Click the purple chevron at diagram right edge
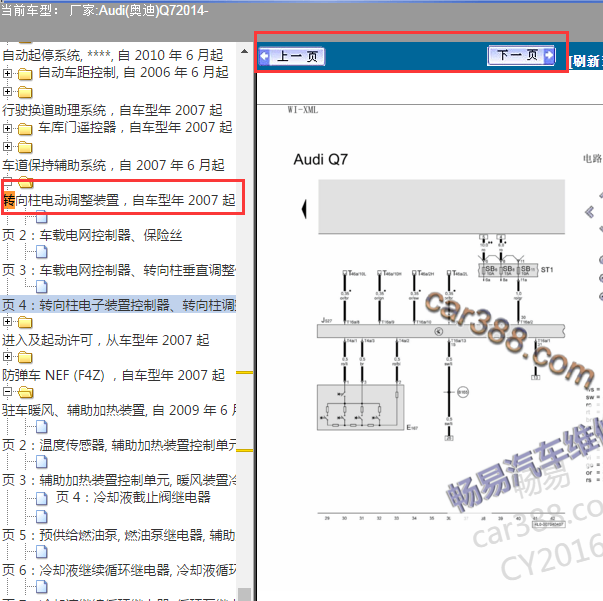This screenshot has height=601, width=603. click(x=589, y=212)
